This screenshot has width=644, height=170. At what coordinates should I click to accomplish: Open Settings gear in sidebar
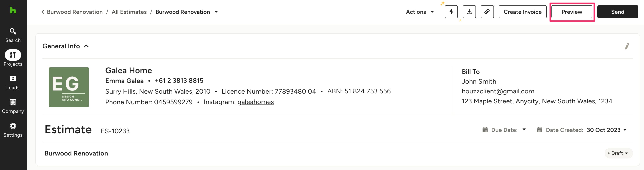13,130
